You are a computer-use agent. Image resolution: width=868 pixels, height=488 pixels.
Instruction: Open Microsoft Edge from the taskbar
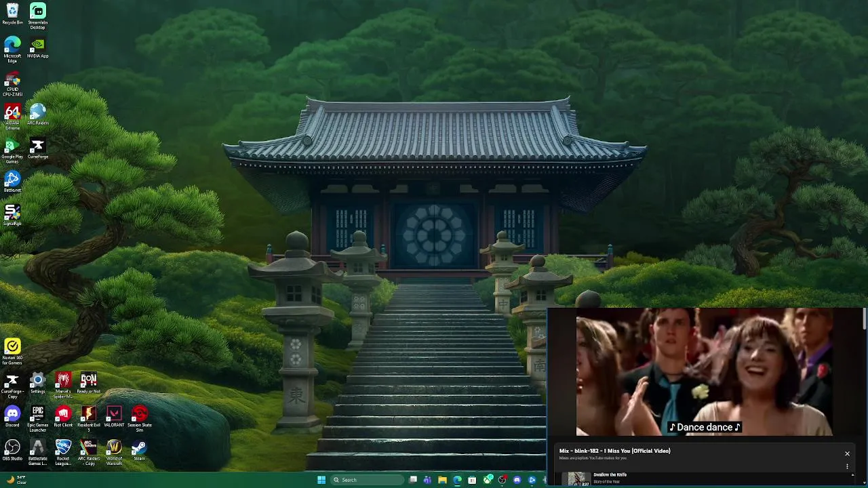click(457, 480)
